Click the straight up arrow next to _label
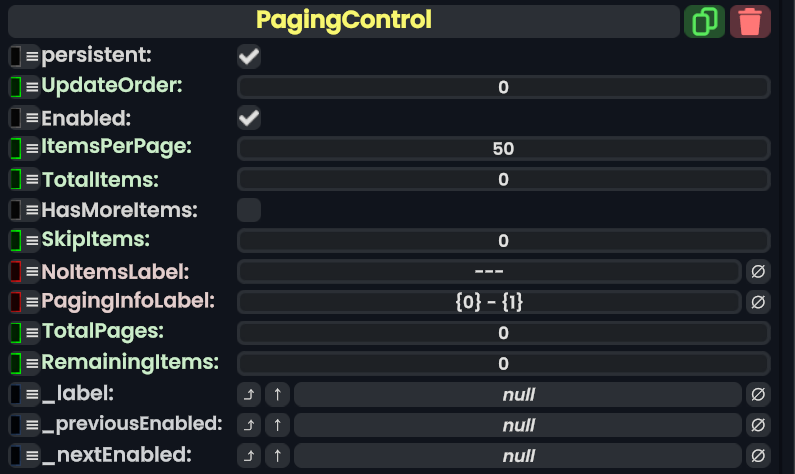The height and width of the screenshot is (474, 795). (x=277, y=395)
